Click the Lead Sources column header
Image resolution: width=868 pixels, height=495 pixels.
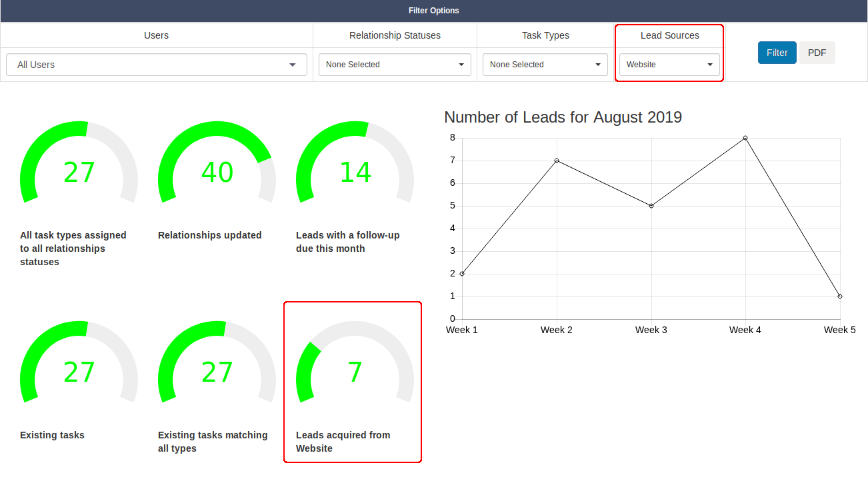pyautogui.click(x=669, y=35)
